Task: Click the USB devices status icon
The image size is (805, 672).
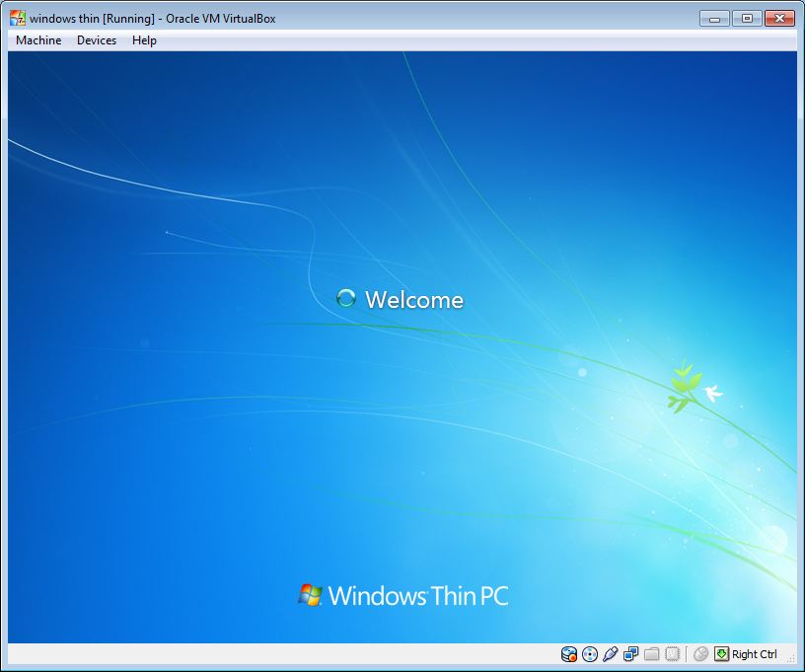Action: 610,654
